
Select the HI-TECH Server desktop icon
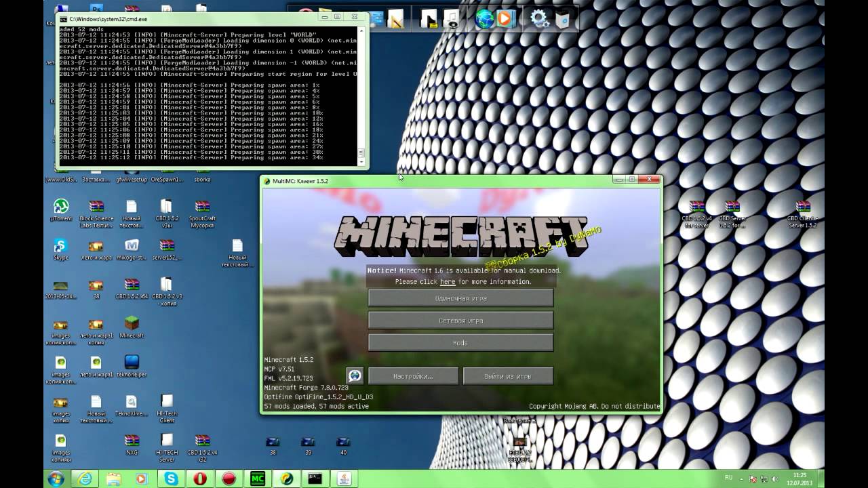(x=167, y=447)
